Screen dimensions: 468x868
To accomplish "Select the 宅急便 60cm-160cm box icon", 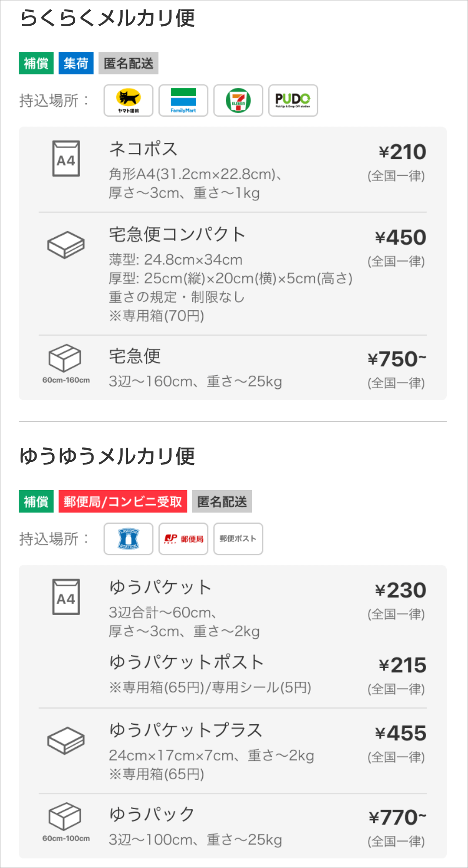I will pos(65,359).
